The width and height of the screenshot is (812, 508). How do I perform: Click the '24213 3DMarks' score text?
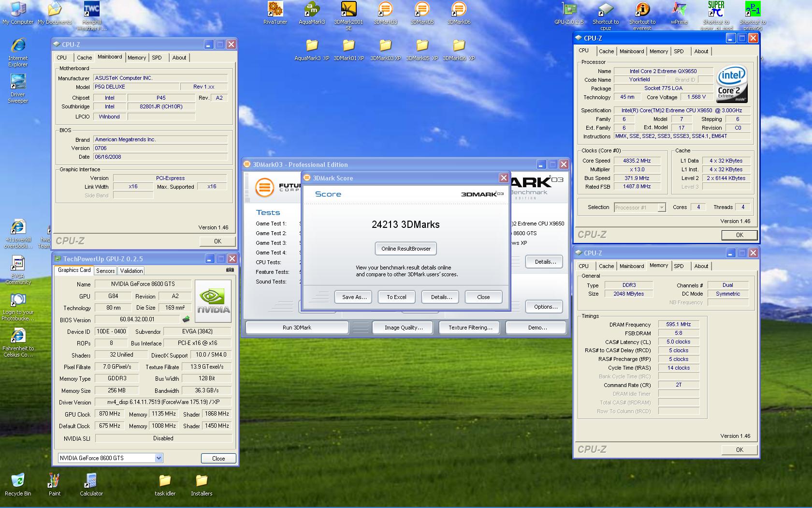[406, 224]
